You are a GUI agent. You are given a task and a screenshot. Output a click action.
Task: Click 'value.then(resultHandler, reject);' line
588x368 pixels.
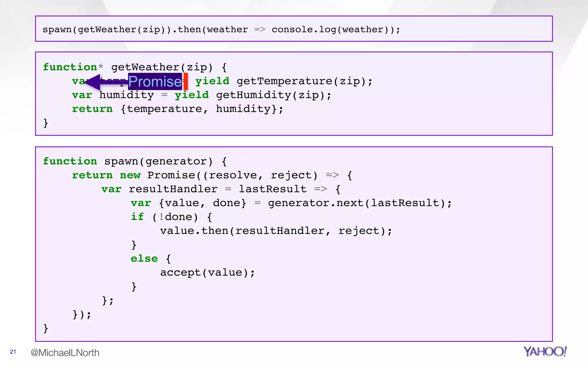tap(276, 231)
